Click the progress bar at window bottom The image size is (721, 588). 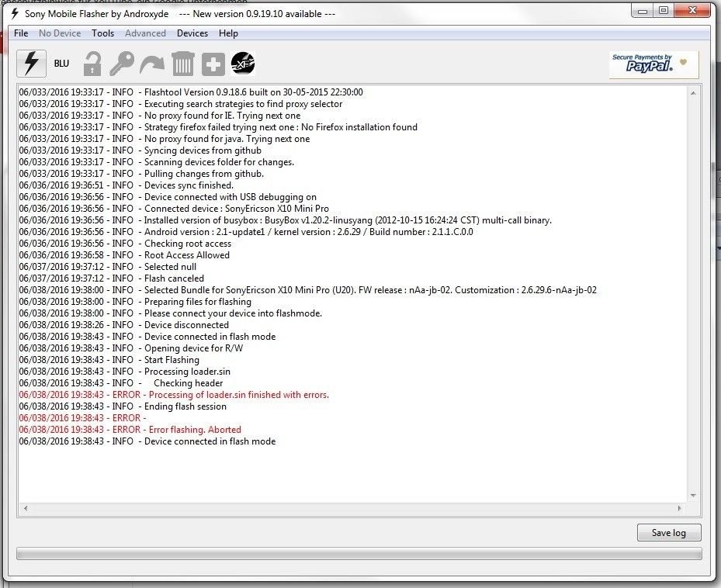[x=359, y=554]
